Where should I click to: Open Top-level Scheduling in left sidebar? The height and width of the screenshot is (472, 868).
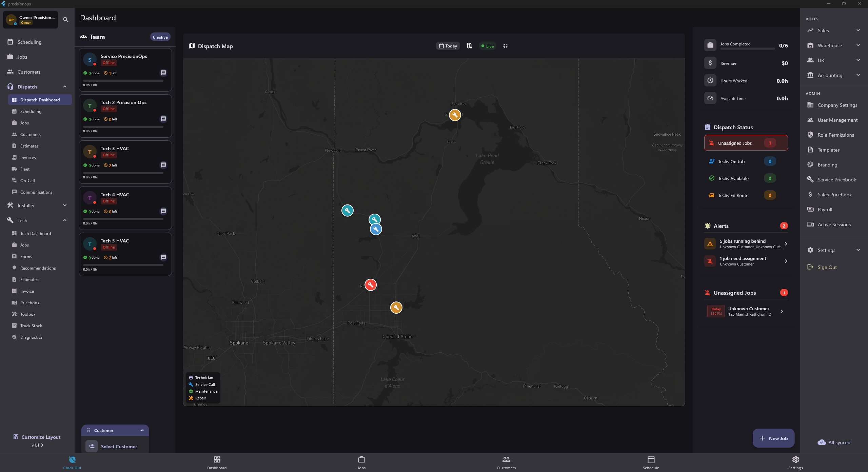[x=37, y=42]
